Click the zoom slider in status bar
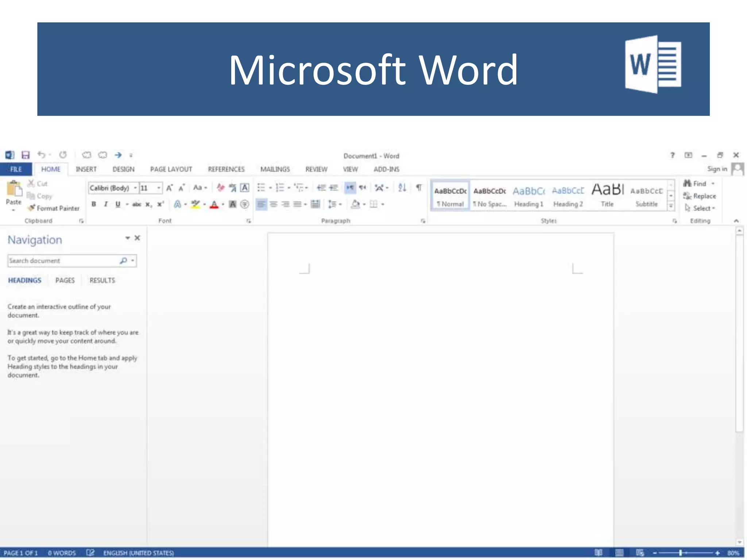Viewport: 747px width, 560px height. pos(681,553)
